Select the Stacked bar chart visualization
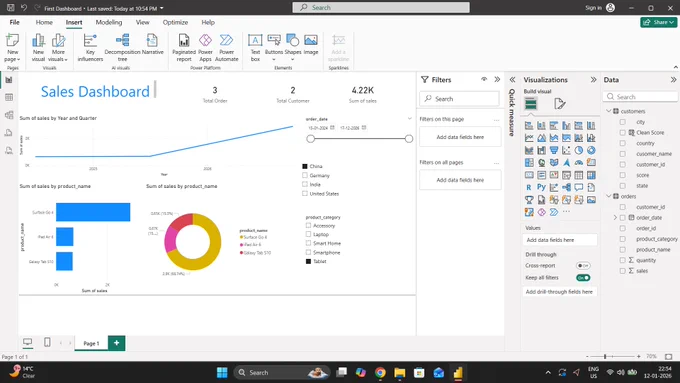This screenshot has width=680, height=383. click(x=529, y=126)
